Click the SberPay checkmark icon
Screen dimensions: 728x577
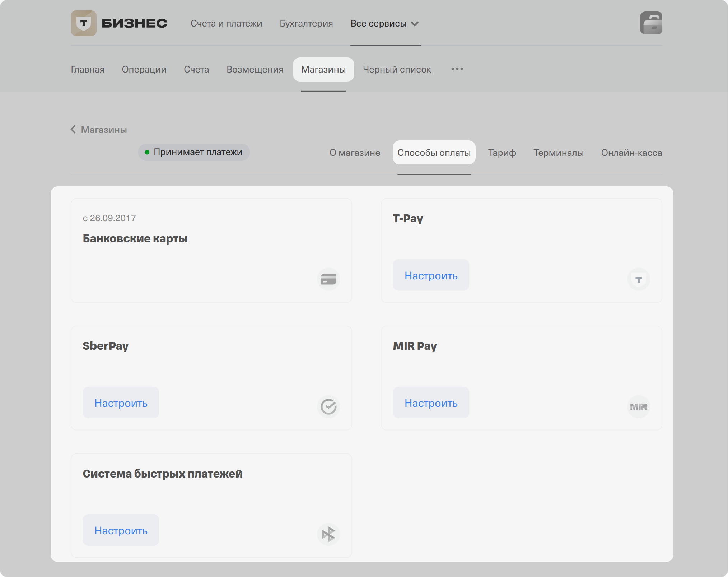(x=328, y=406)
